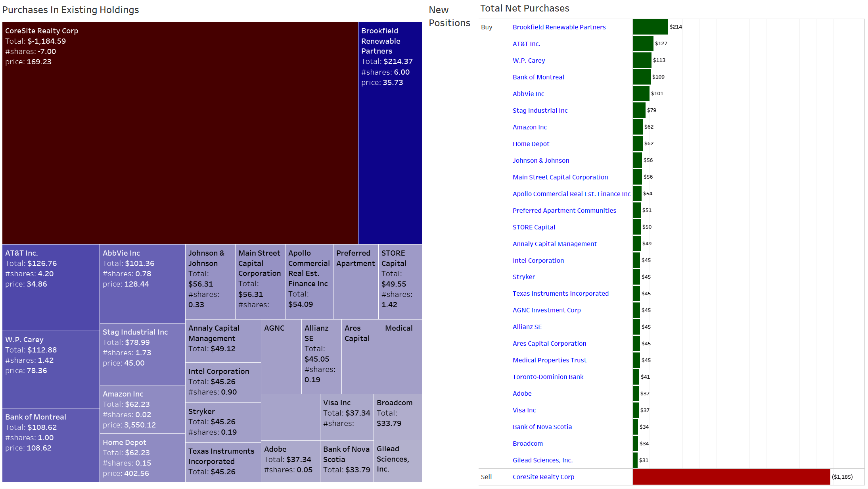The width and height of the screenshot is (868, 489).
Task: Select the CoreSite Realty Corp sell link
Action: tap(543, 477)
